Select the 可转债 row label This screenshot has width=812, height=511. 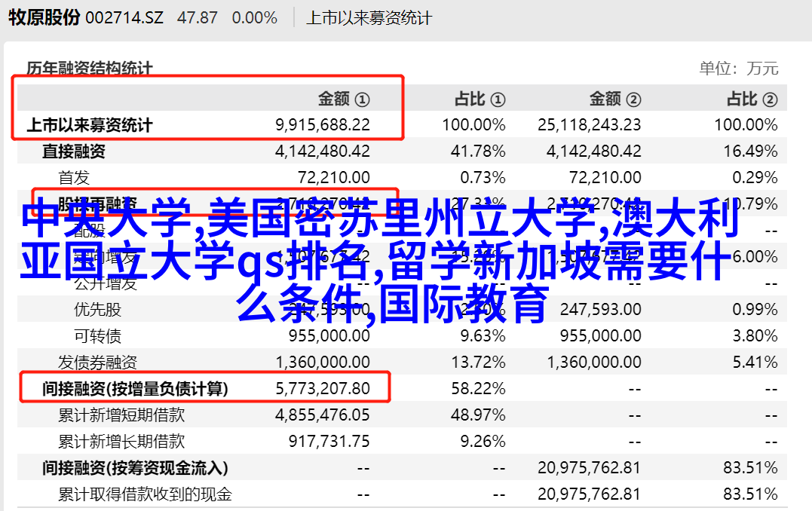coord(98,336)
